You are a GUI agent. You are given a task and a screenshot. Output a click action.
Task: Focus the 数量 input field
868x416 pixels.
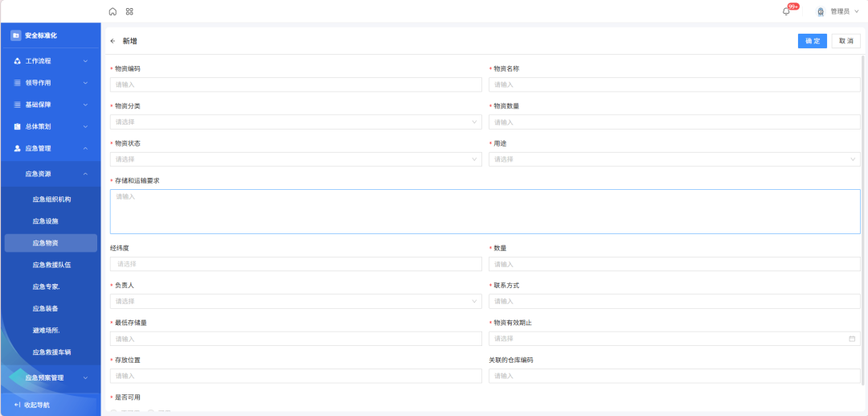click(674, 264)
